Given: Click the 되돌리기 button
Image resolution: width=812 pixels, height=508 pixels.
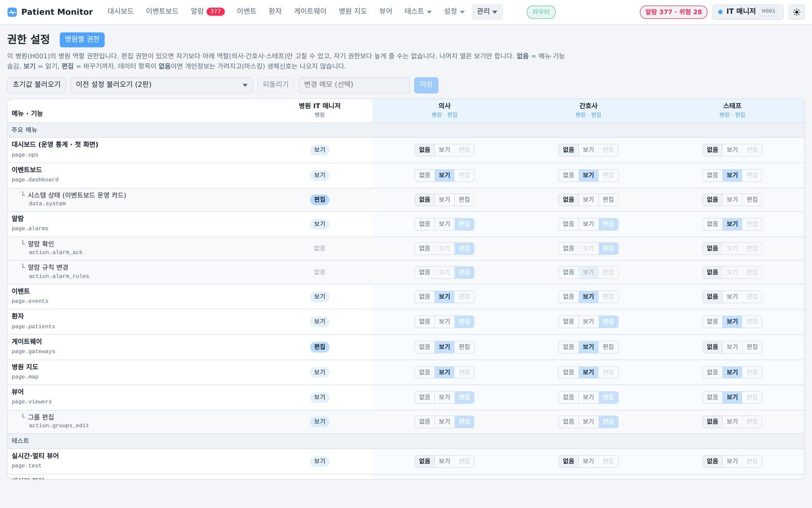Looking at the screenshot, I should (x=276, y=85).
